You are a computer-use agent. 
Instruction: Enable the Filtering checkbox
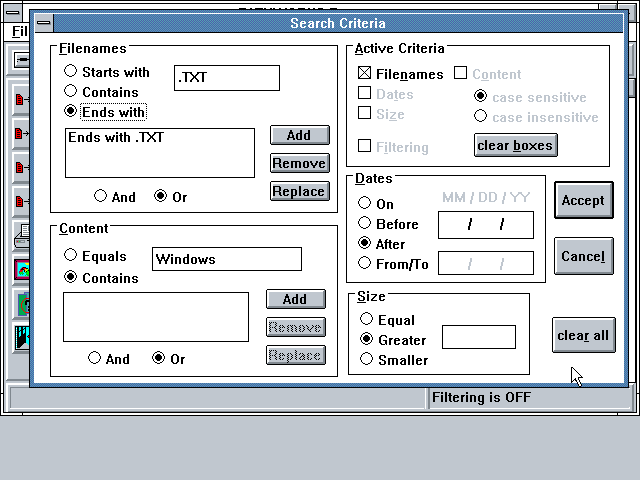point(393,147)
